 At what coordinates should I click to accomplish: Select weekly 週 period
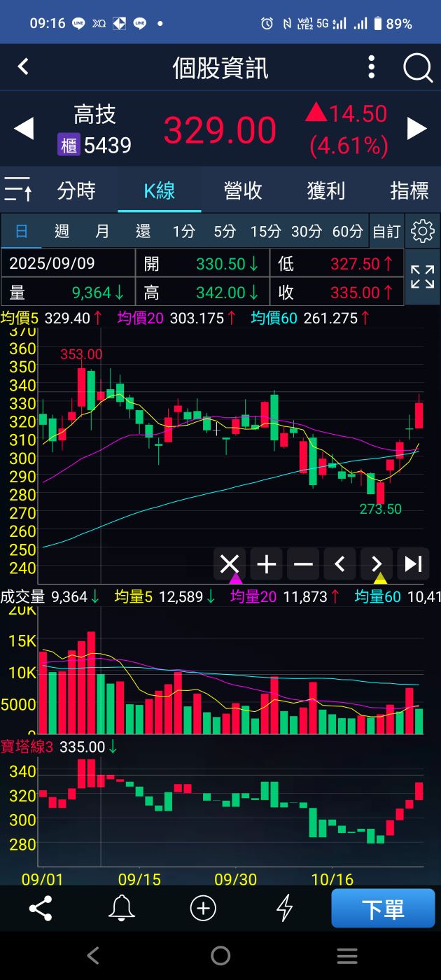[x=62, y=232]
